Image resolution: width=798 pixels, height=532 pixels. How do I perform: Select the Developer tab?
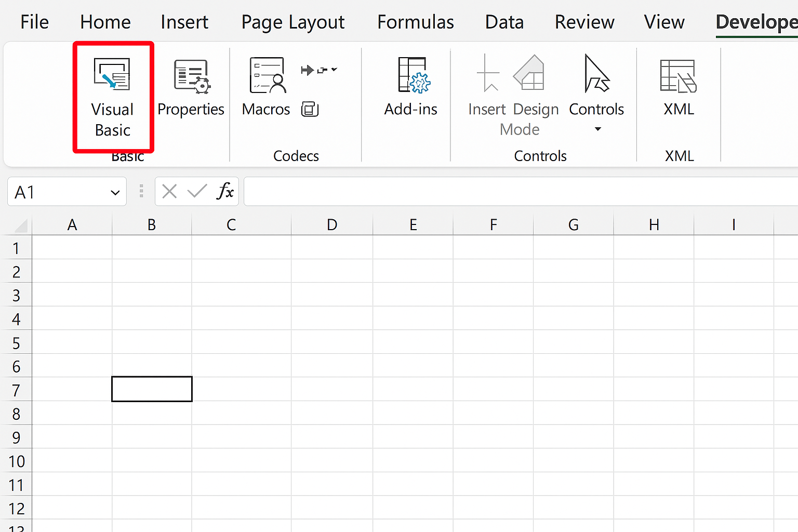(x=756, y=22)
